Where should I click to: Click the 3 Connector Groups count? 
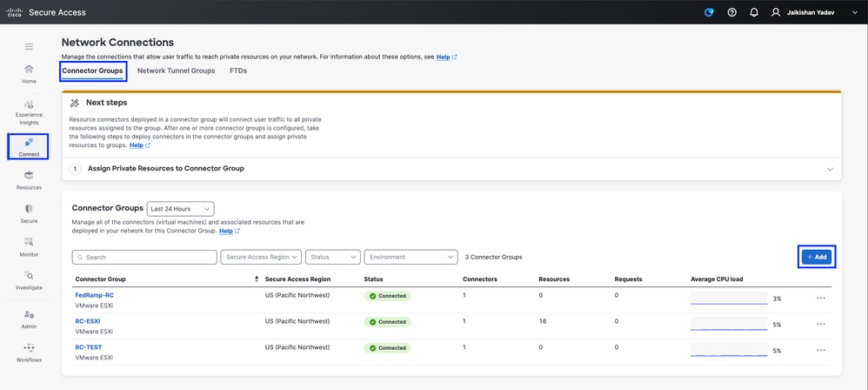[x=492, y=257]
